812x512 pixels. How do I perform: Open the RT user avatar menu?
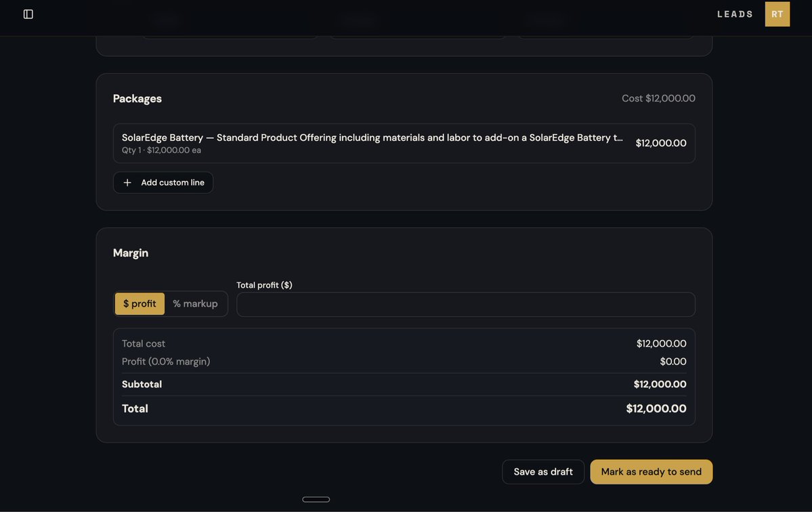point(777,14)
